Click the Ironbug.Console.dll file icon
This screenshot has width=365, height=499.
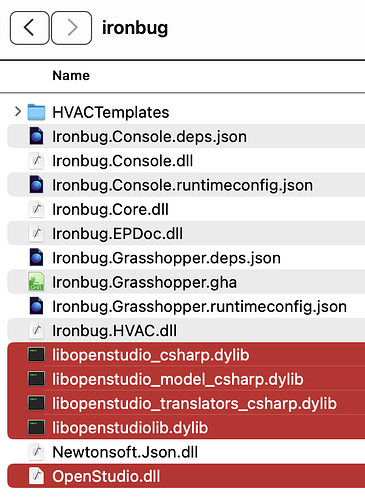click(x=36, y=160)
